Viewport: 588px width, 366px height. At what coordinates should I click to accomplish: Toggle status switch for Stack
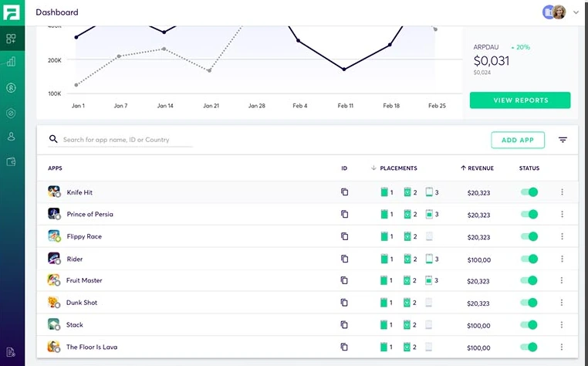pos(529,324)
